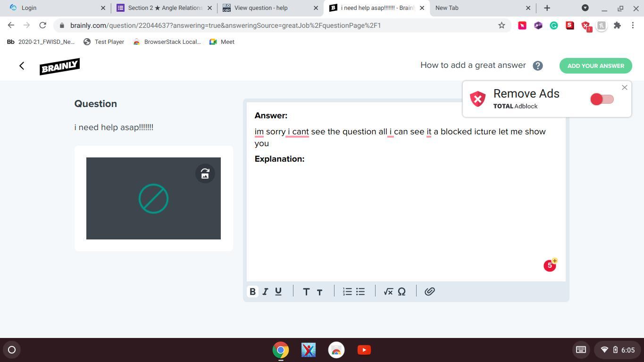Close the Login tab

[x=103, y=8]
